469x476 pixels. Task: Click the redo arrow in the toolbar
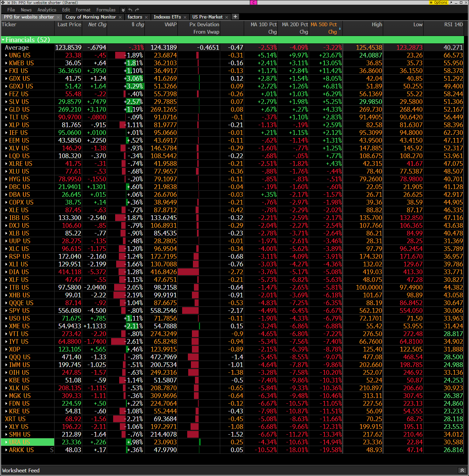(137, 10)
